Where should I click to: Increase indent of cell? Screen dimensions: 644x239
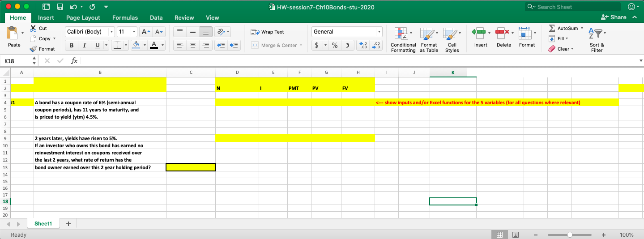(x=234, y=45)
